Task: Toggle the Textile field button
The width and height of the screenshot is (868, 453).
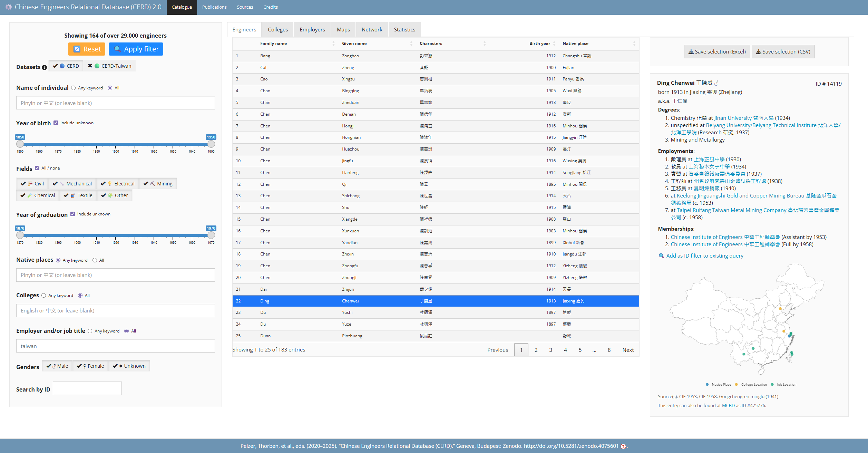Action: (78, 195)
